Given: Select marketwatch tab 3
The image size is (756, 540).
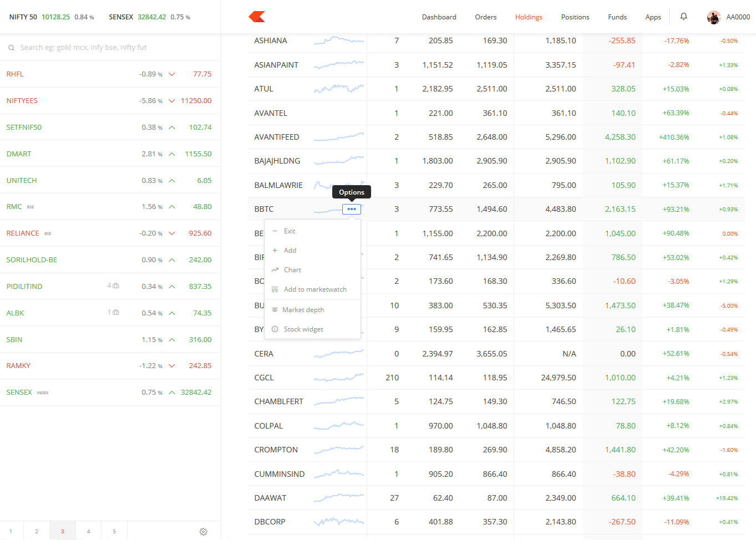Looking at the screenshot, I should [x=62, y=531].
